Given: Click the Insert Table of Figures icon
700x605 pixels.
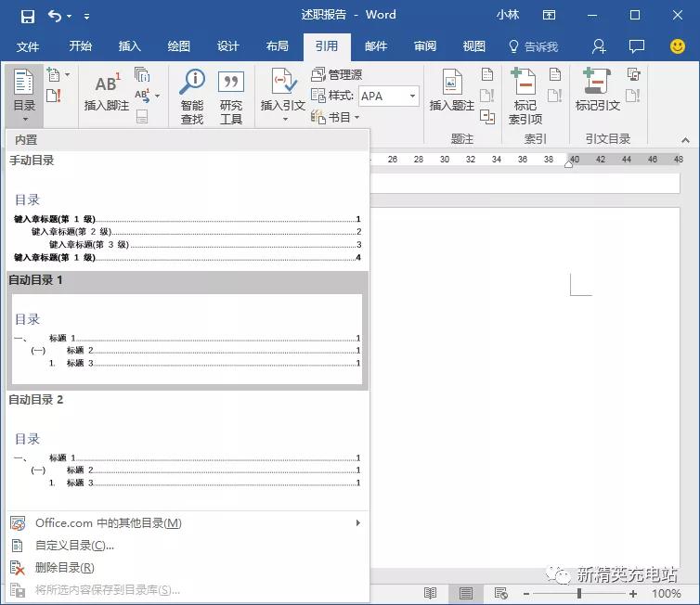Looking at the screenshot, I should [x=487, y=74].
